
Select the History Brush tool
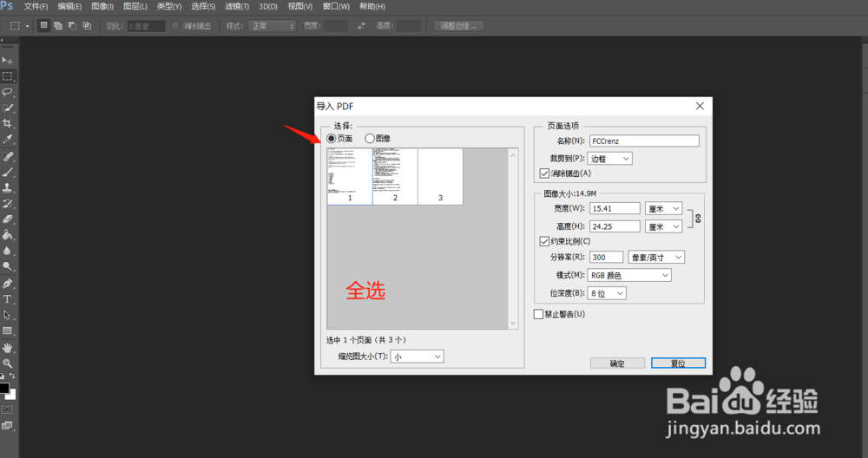[x=7, y=204]
